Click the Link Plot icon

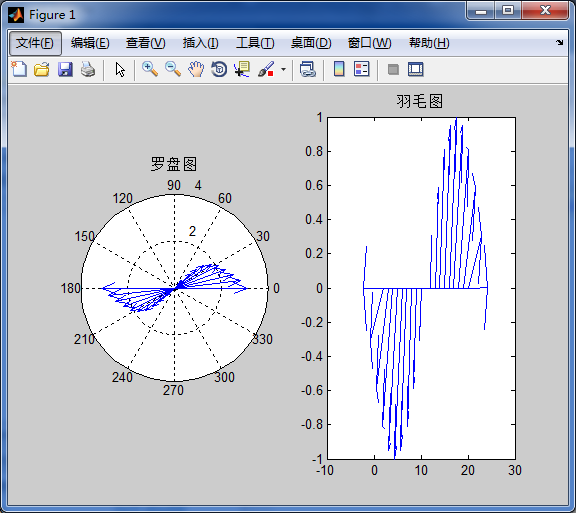tap(308, 69)
